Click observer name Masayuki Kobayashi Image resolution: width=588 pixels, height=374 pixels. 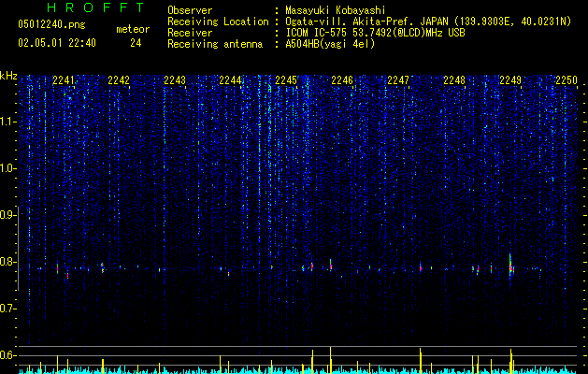pyautogui.click(x=336, y=10)
